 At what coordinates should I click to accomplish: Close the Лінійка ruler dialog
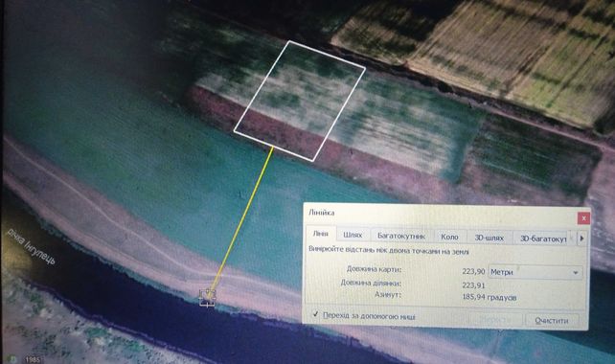click(x=583, y=218)
